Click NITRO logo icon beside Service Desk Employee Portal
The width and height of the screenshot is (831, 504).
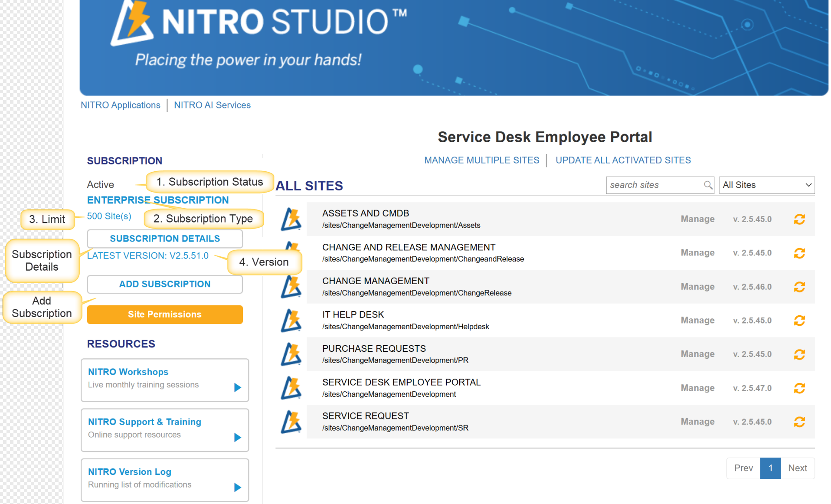(x=291, y=388)
